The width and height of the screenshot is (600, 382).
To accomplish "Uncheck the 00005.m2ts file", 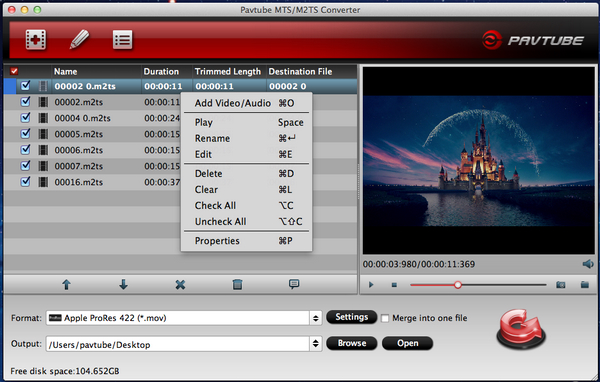I will tap(25, 134).
